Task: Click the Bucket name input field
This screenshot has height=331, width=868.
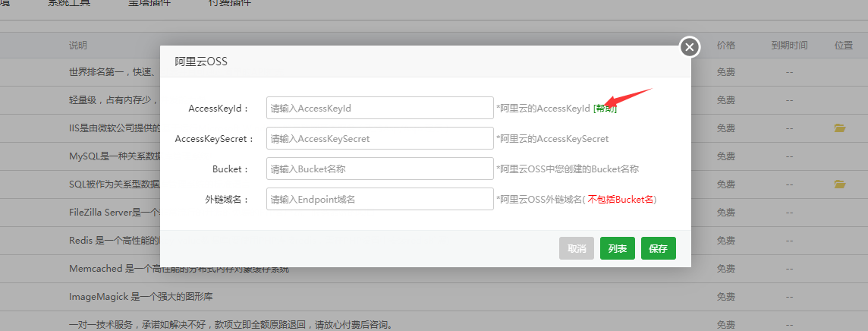Action: (379, 169)
